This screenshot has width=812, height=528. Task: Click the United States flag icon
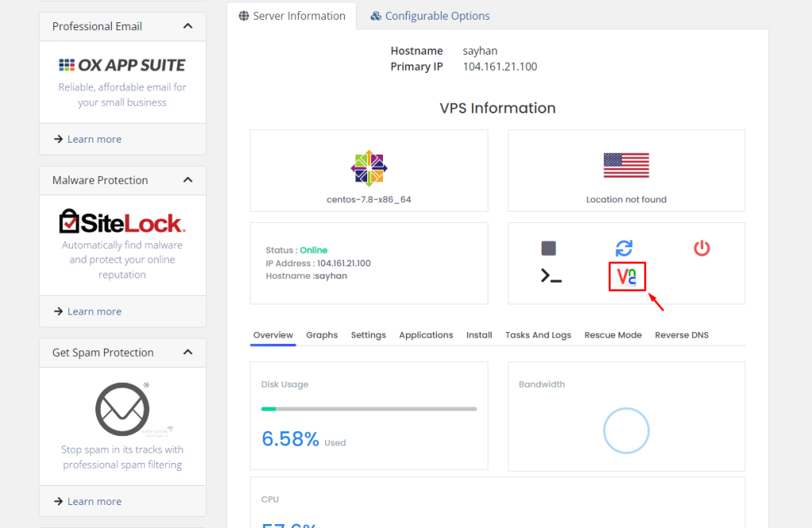[626, 166]
